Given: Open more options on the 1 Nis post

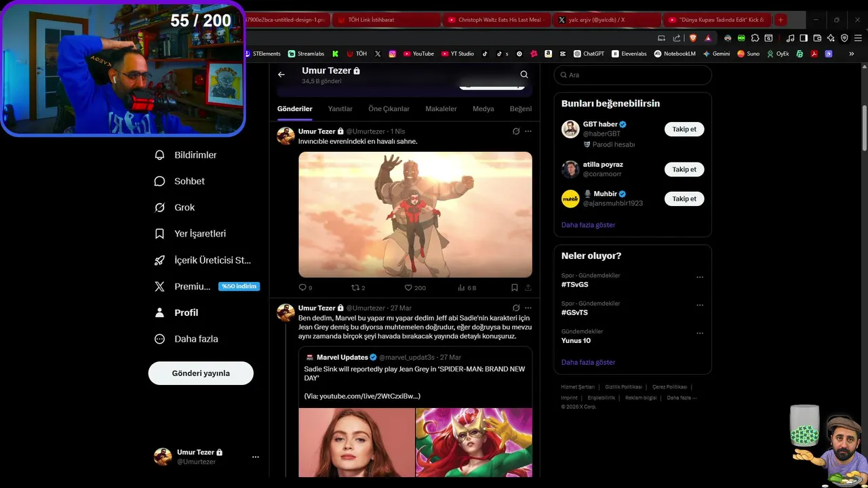Looking at the screenshot, I should tap(528, 131).
